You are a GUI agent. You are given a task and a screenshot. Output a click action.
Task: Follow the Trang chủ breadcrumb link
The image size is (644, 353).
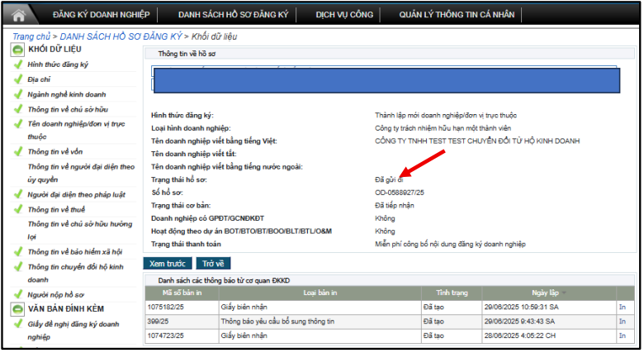click(x=31, y=36)
